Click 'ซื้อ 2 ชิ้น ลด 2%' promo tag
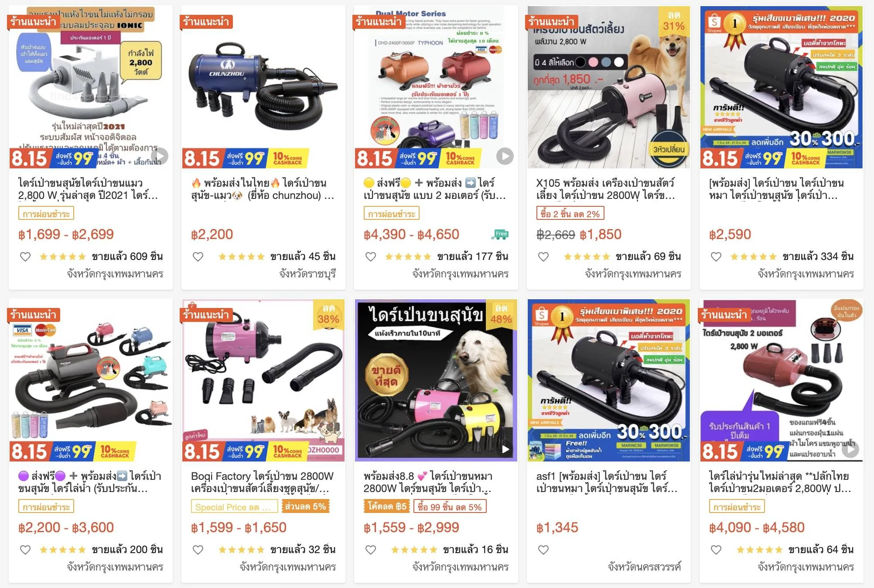 pos(570,214)
